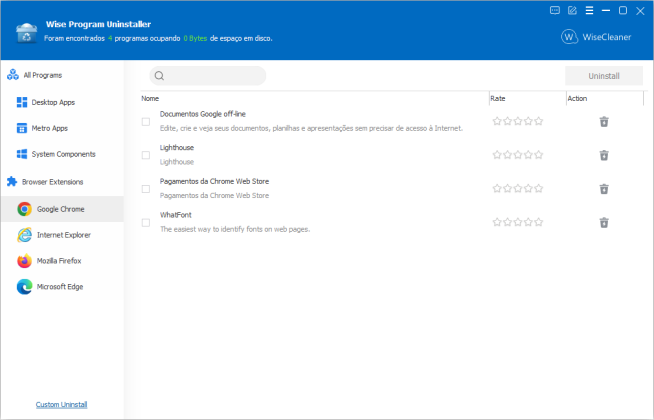Click "The easiest way to identify fonts" description
This screenshot has height=420, width=654.
pos(235,229)
